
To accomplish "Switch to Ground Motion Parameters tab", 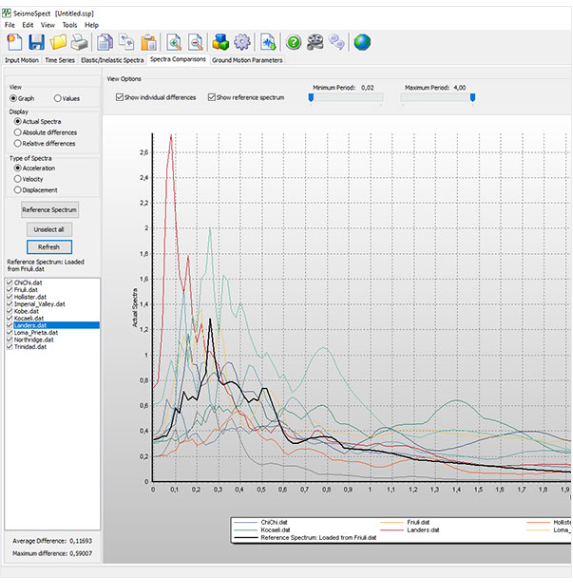I will coord(247,60).
